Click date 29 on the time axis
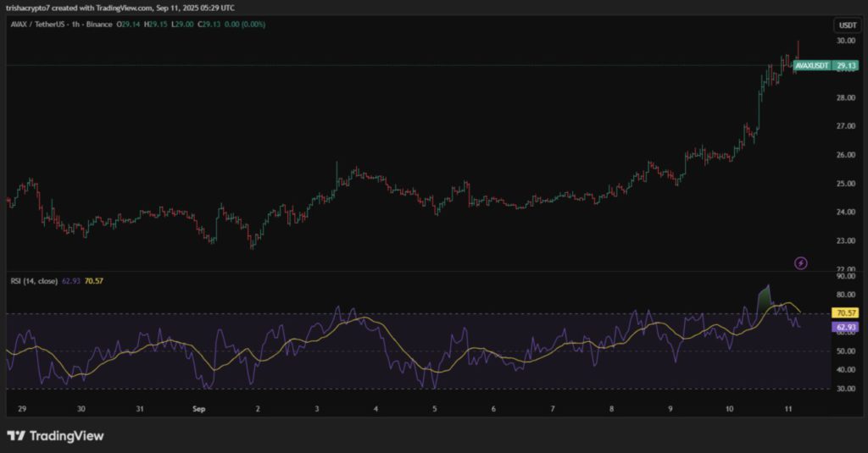 point(21,408)
